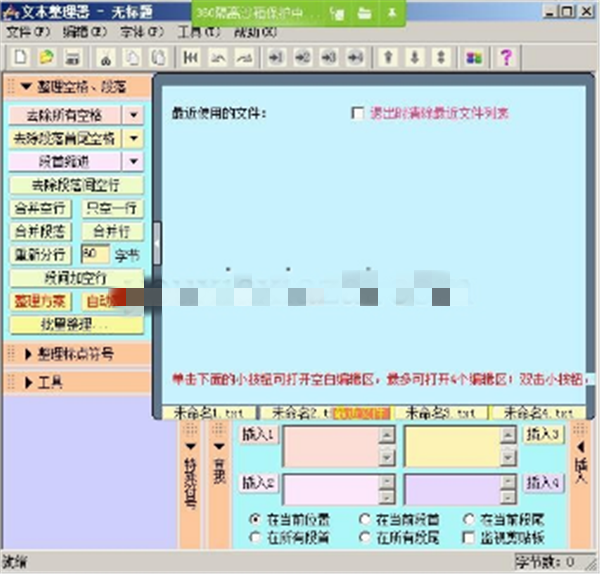
Task: Open dropdown arrow beside 去除所有空格
Action: click(134, 115)
